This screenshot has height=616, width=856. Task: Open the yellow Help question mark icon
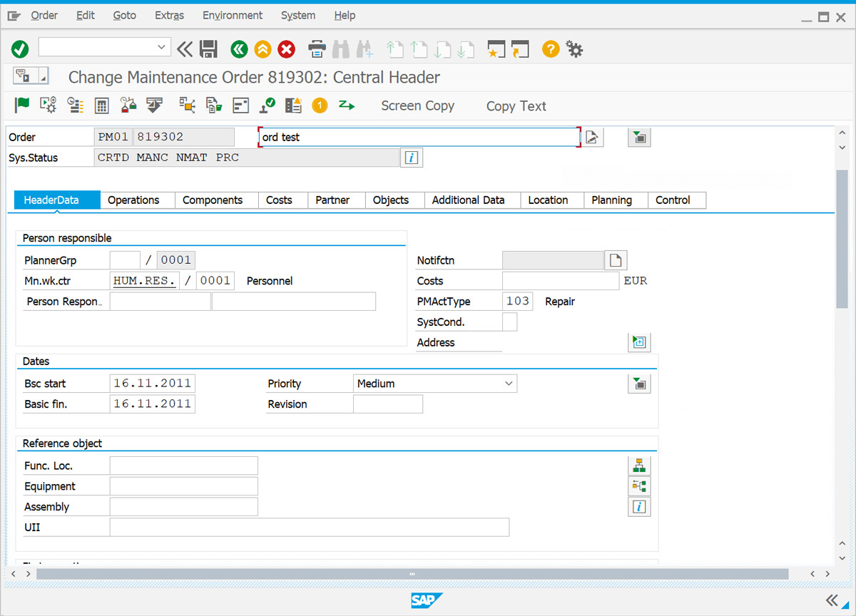550,49
